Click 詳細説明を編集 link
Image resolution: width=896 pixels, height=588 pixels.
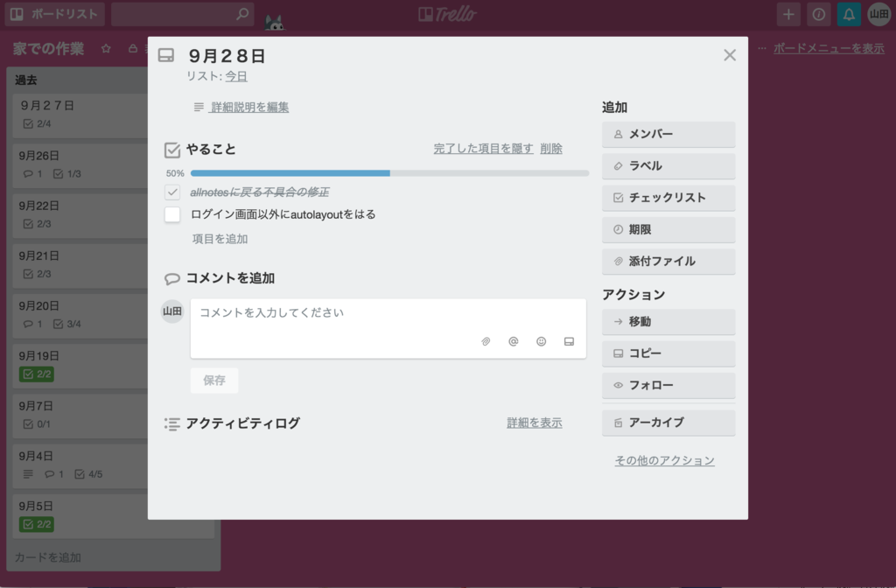[x=249, y=107]
